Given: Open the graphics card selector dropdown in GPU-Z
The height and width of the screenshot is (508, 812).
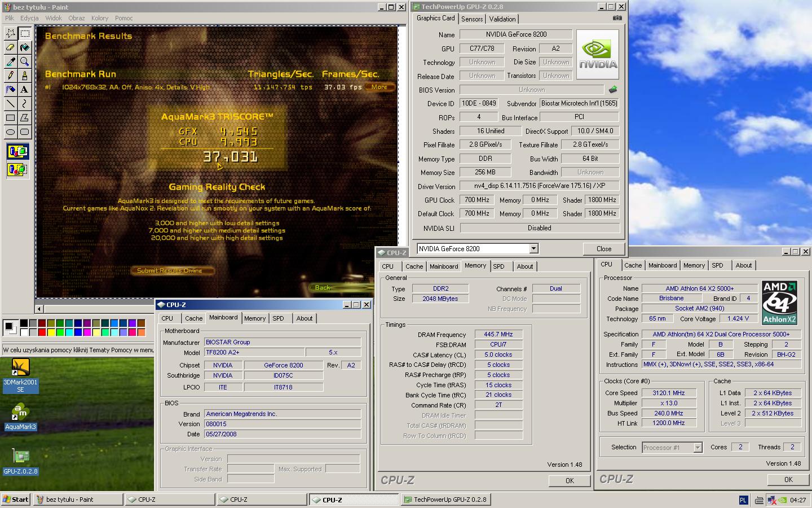Looking at the screenshot, I should pyautogui.click(x=533, y=249).
